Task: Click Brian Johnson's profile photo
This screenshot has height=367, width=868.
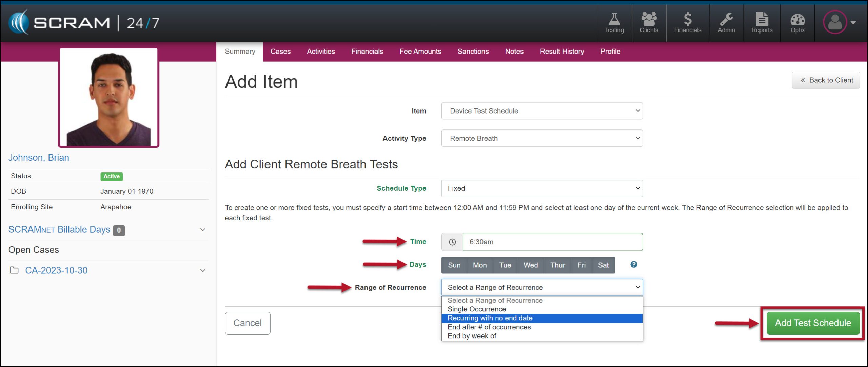Action: click(x=108, y=98)
